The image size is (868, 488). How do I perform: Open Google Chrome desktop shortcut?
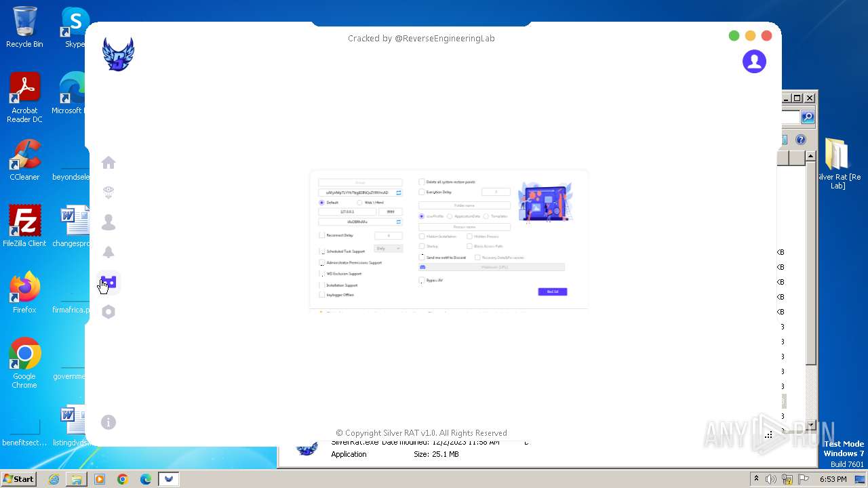tap(24, 363)
